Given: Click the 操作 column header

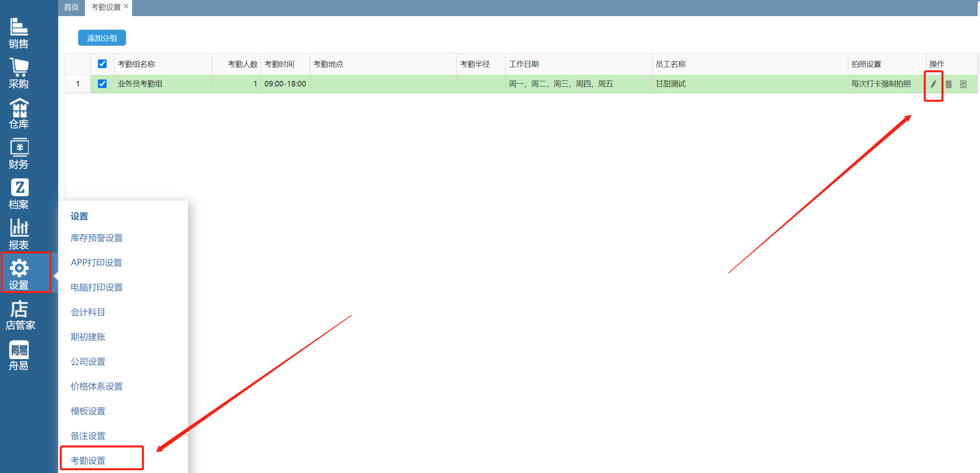Looking at the screenshot, I should pos(952,64).
